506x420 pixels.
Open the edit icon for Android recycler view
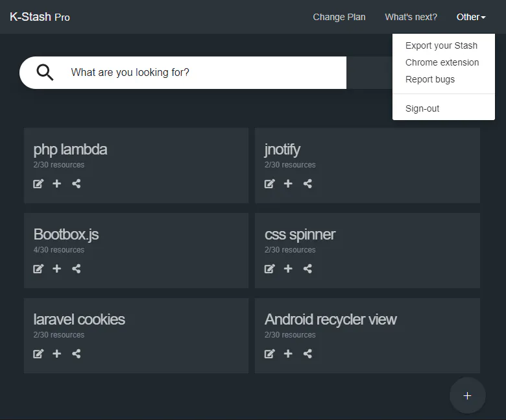[269, 354]
